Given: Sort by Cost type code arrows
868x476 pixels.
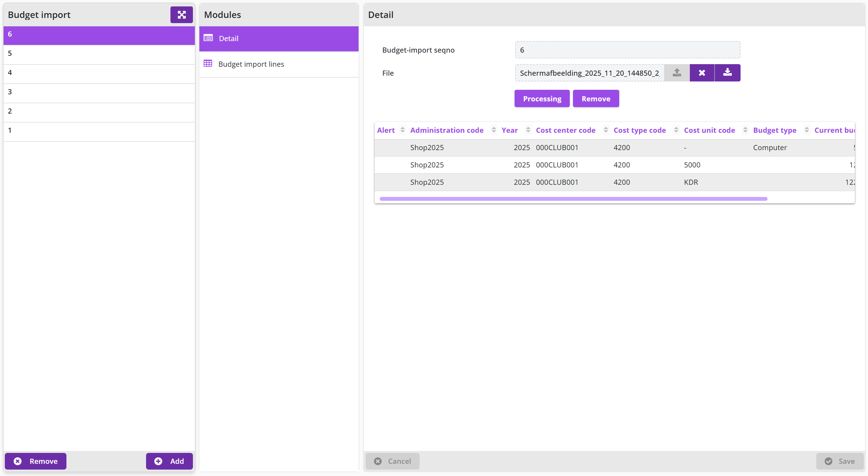Looking at the screenshot, I should pyautogui.click(x=676, y=130).
